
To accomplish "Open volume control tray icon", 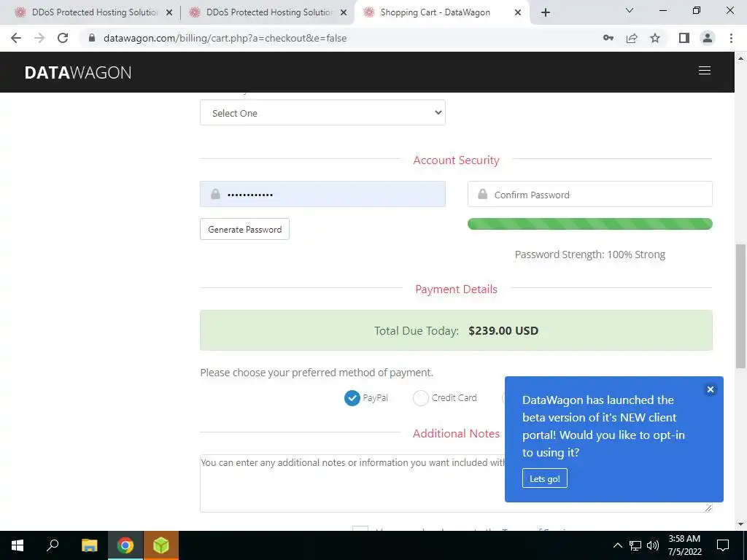I will pos(653,545).
